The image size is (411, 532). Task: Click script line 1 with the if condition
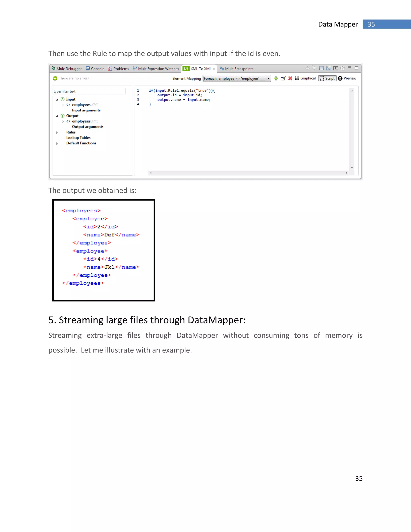[x=182, y=90]
